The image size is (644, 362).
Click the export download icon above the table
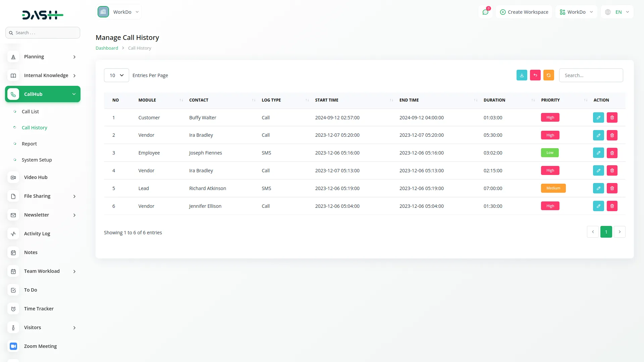(522, 75)
